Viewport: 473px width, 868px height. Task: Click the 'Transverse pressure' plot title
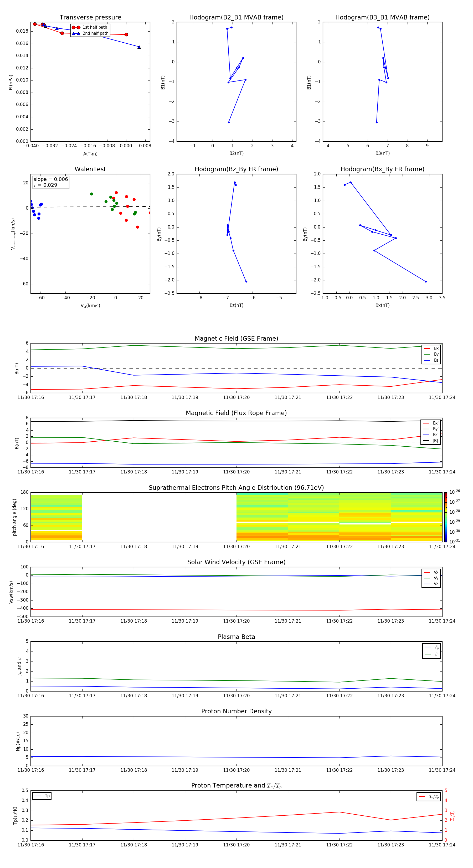tap(90, 18)
